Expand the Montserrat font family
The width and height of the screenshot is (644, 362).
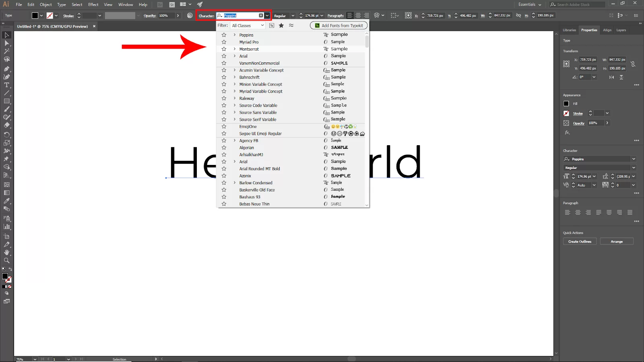235,49
